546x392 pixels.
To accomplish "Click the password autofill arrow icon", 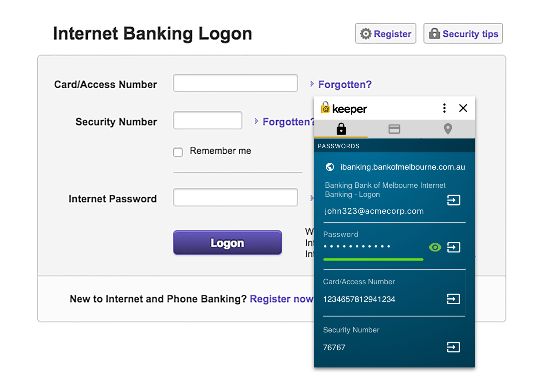I will point(454,247).
